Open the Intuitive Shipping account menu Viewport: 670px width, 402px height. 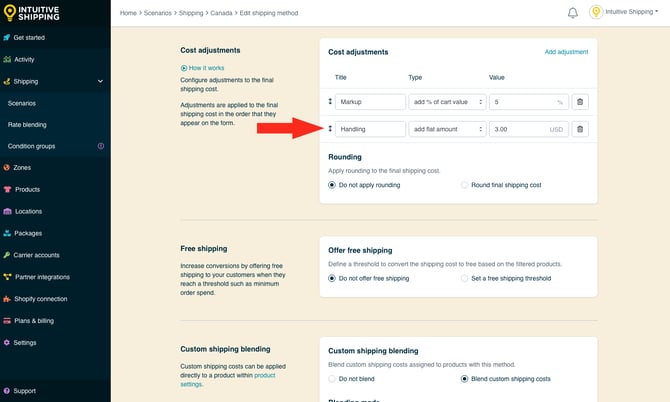click(x=632, y=12)
